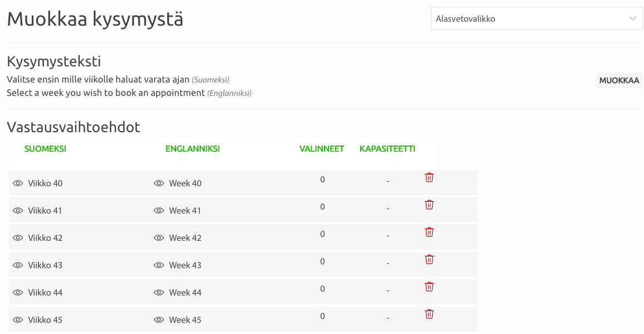This screenshot has width=644, height=334.
Task: Delete the Week 43 answer option
Action: (x=429, y=259)
